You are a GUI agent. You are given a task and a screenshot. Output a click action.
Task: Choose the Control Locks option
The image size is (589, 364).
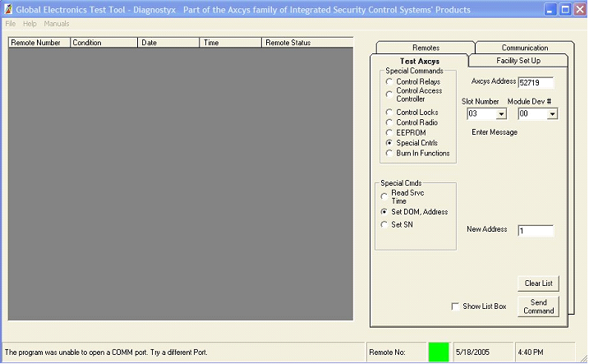pyautogui.click(x=389, y=112)
